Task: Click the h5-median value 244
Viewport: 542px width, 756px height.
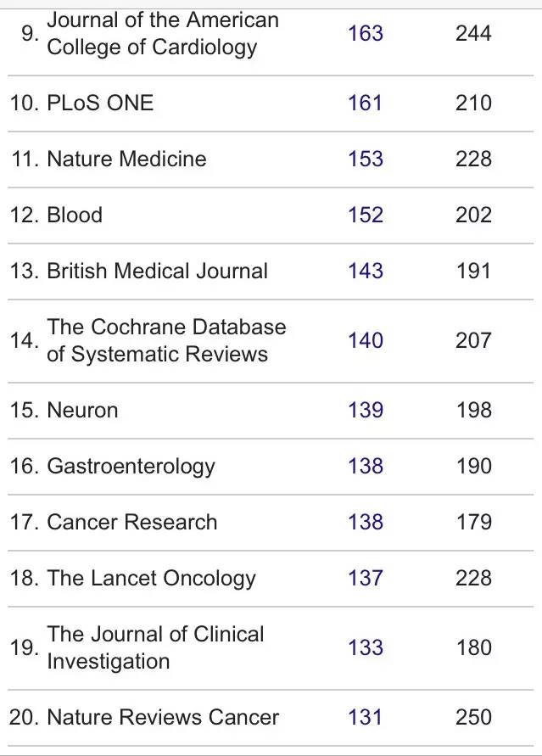Action: click(473, 34)
